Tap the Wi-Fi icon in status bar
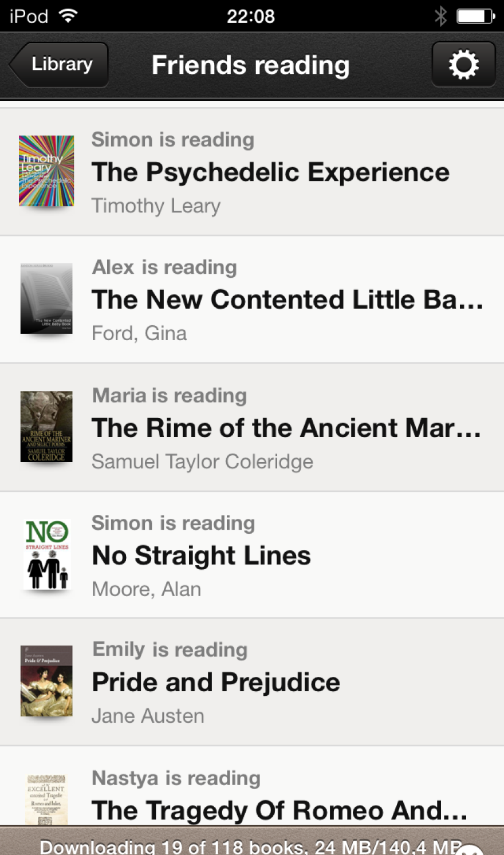Image resolution: width=504 pixels, height=855 pixels. click(68, 16)
